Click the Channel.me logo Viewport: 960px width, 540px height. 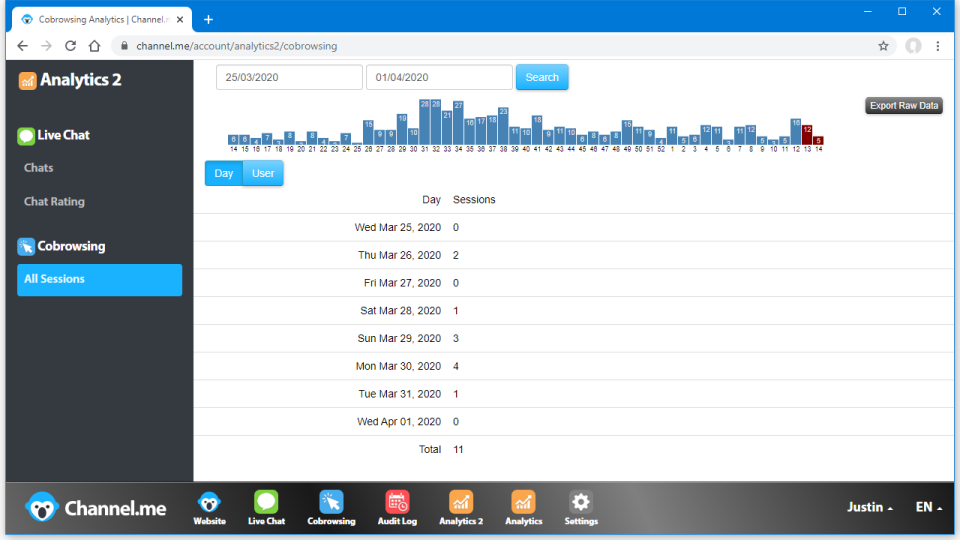coord(96,508)
